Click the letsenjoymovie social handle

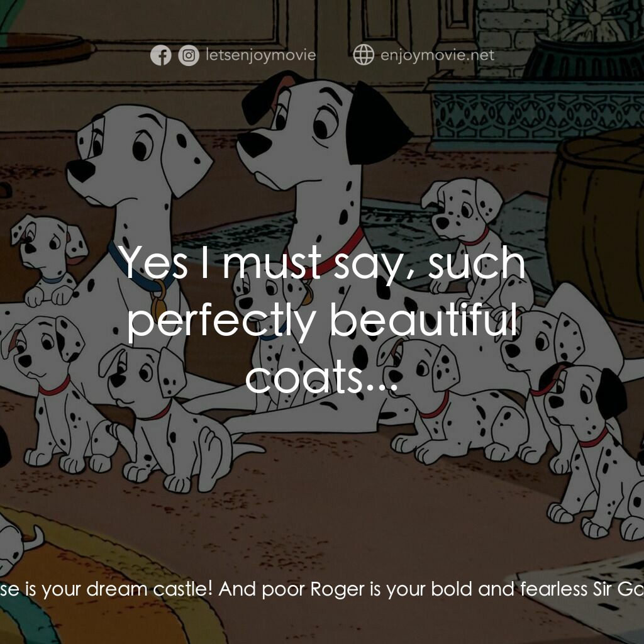[260, 55]
